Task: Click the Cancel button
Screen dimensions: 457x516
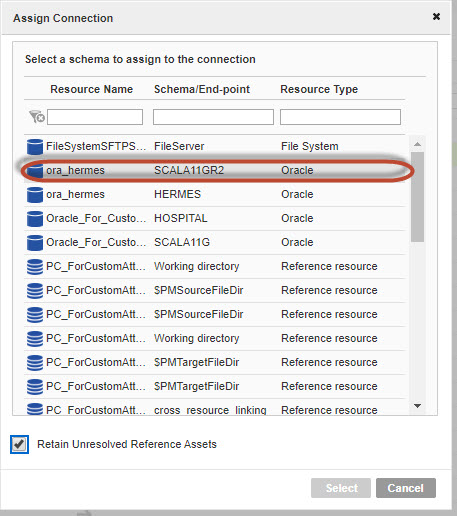Action: 406,488
